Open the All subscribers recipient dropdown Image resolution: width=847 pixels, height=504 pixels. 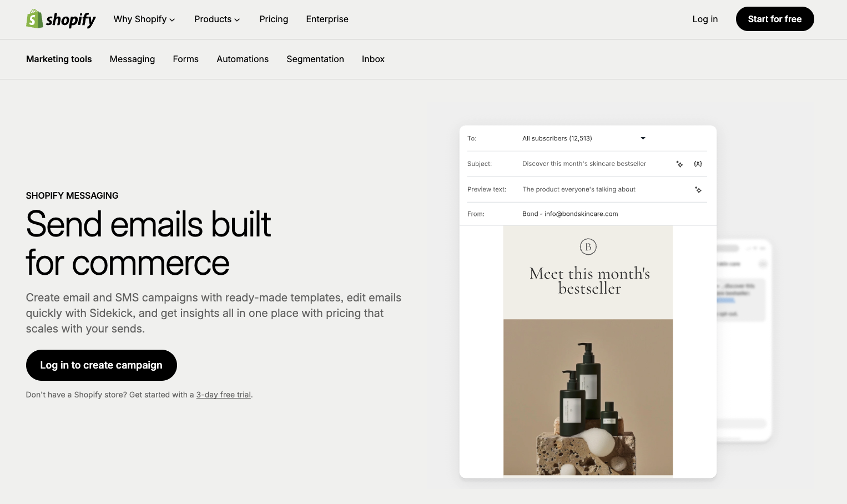584,138
